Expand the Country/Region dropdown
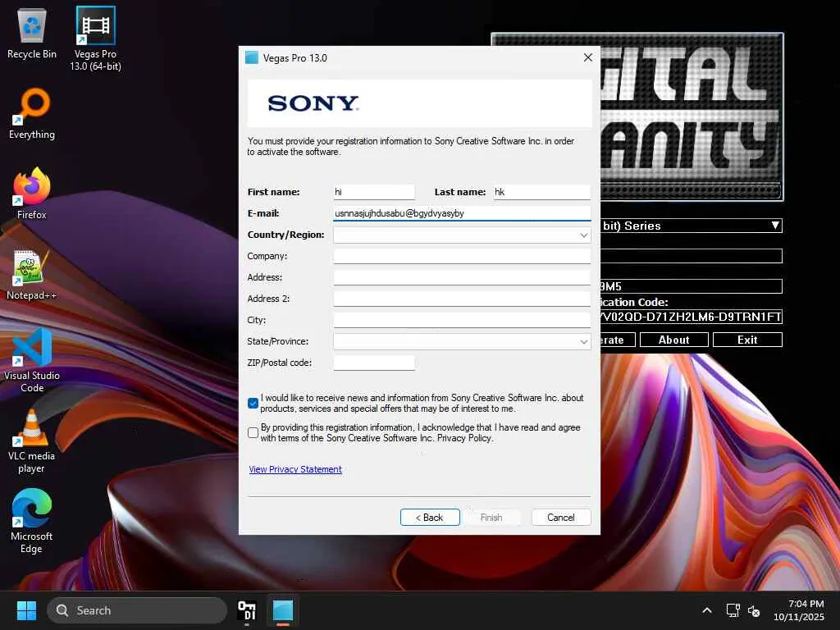 pyautogui.click(x=583, y=235)
